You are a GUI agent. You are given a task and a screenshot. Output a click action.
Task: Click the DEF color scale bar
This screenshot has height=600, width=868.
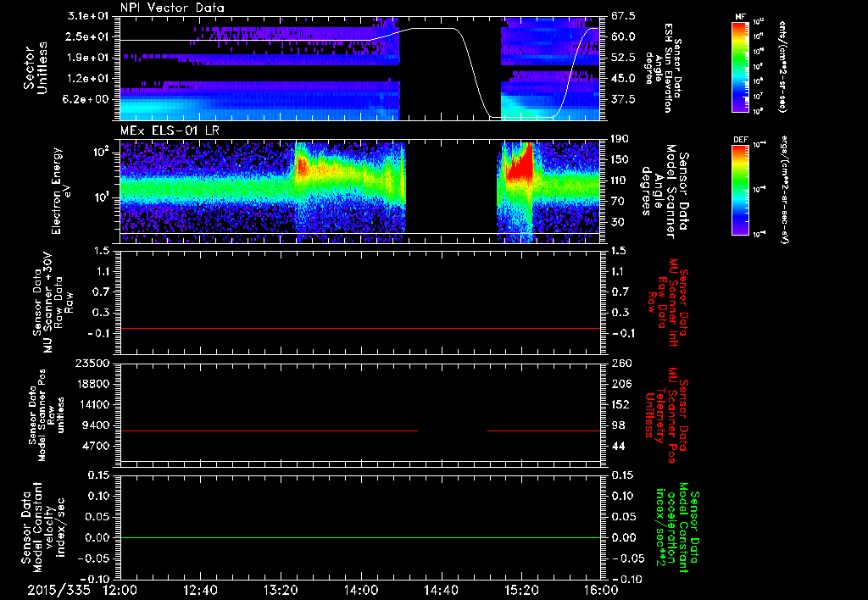click(737, 191)
